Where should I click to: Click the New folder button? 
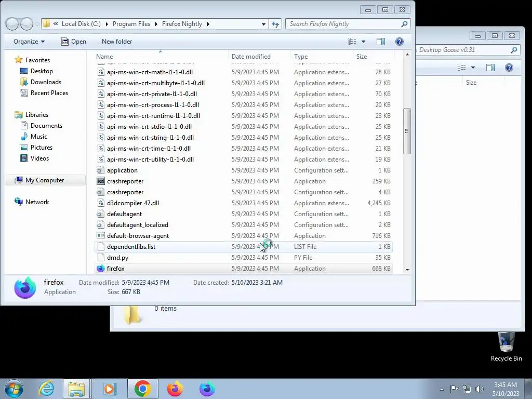pyautogui.click(x=117, y=42)
